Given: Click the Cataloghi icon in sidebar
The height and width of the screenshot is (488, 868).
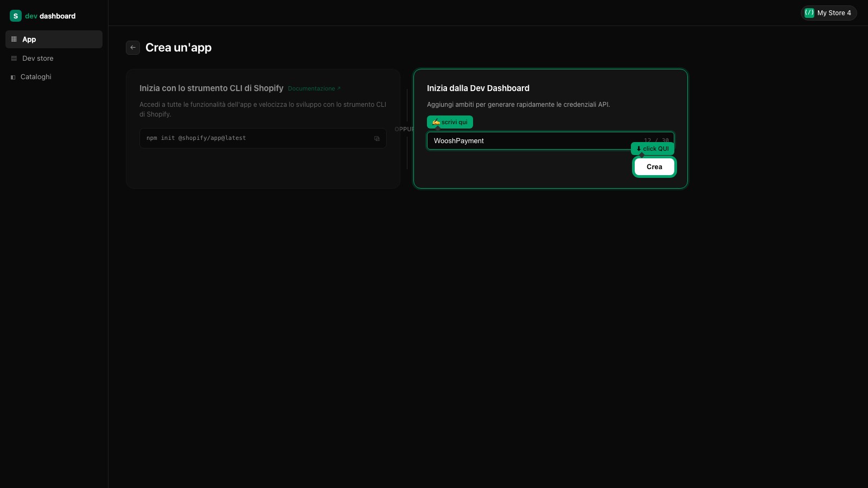Looking at the screenshot, I should coord(13,77).
